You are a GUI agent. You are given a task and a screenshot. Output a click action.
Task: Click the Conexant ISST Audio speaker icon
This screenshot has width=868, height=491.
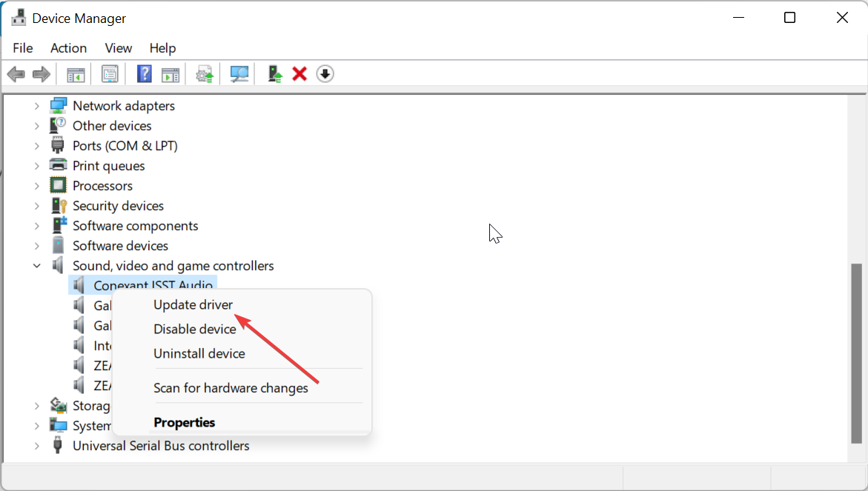(x=79, y=285)
